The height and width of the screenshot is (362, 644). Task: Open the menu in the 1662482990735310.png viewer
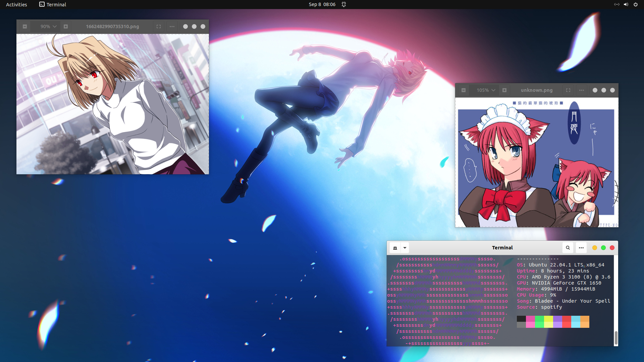point(172,26)
